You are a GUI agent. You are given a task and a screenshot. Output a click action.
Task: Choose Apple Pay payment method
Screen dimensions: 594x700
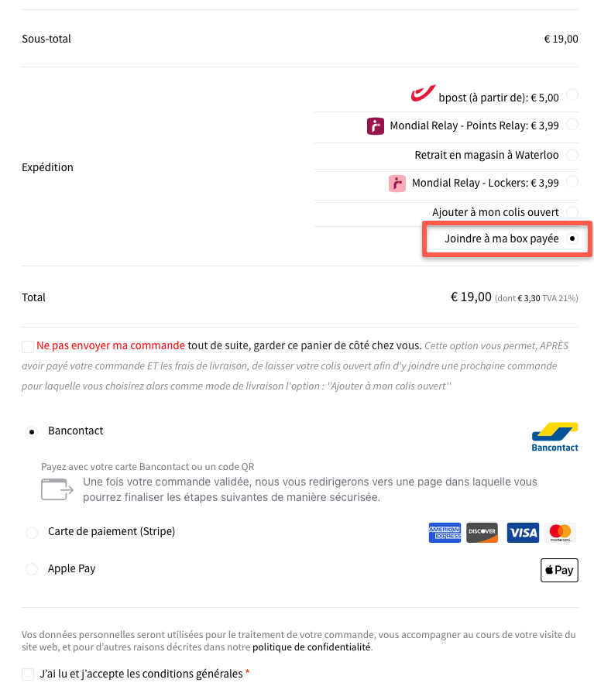point(32,569)
